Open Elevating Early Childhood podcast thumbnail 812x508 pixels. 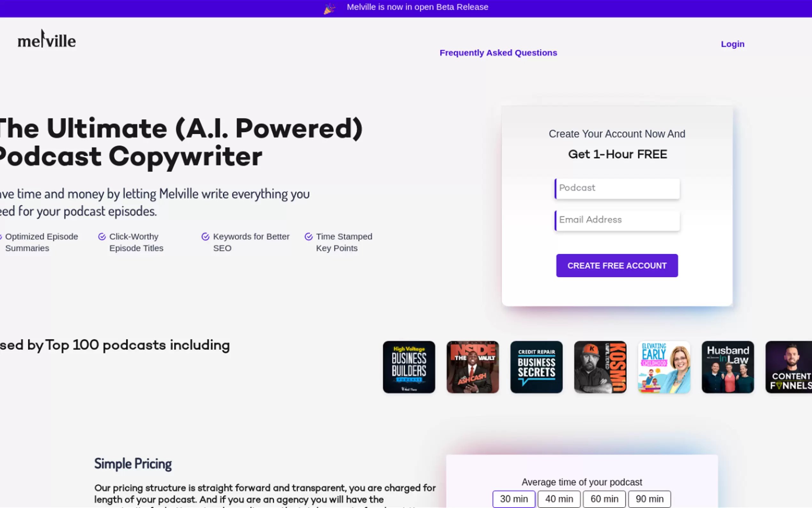pyautogui.click(x=664, y=367)
